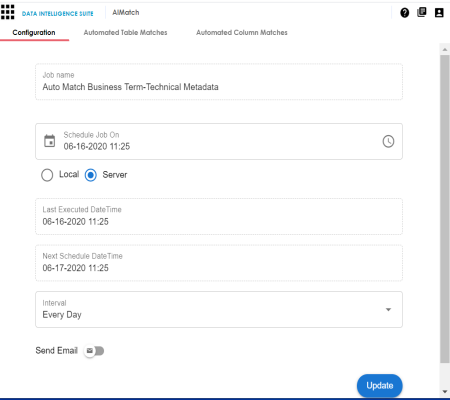
Task: Switch to Automated Column Matches tab
Action: click(x=242, y=33)
